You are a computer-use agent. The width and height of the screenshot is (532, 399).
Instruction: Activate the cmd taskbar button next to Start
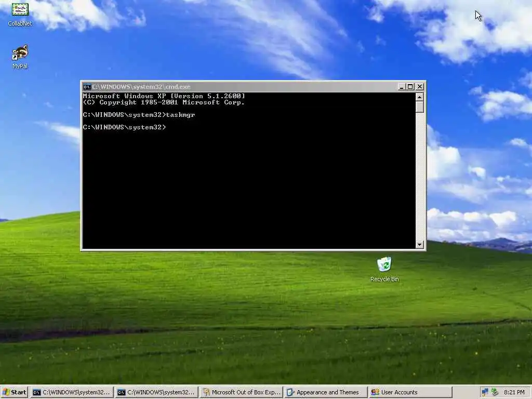72,392
